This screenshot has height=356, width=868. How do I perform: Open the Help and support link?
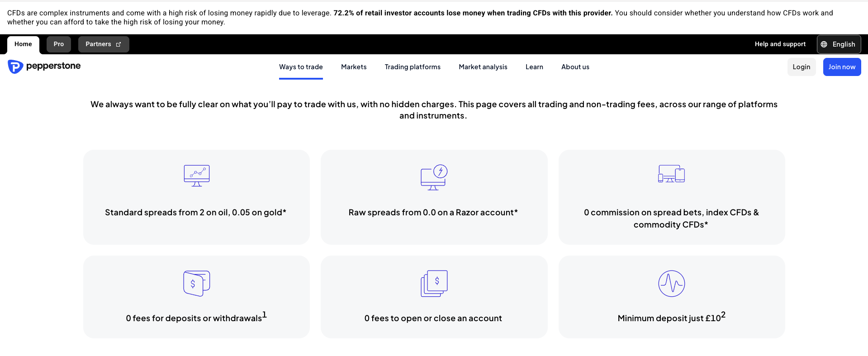780,44
